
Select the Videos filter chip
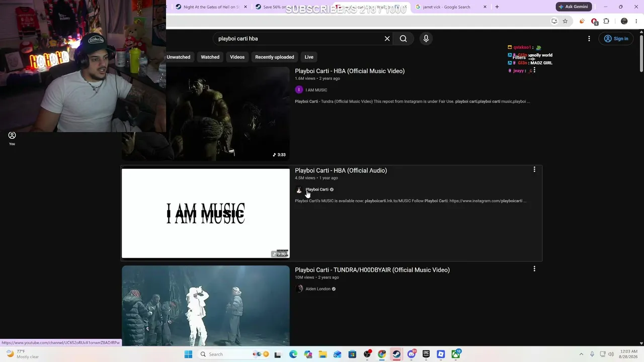[x=237, y=57]
